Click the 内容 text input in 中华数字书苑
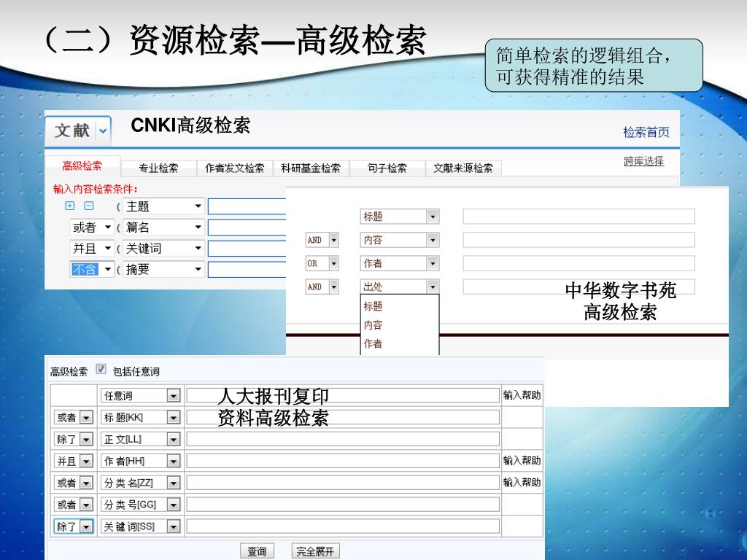The height and width of the screenshot is (560, 747). pos(578,240)
